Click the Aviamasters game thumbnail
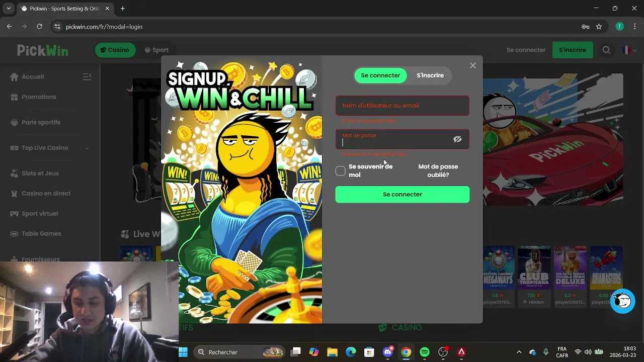 [x=606, y=267]
